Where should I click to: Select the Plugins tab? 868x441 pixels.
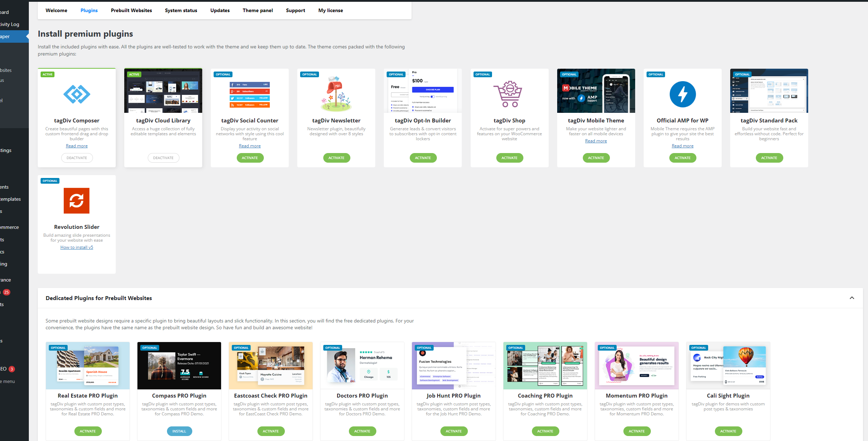[x=89, y=10]
